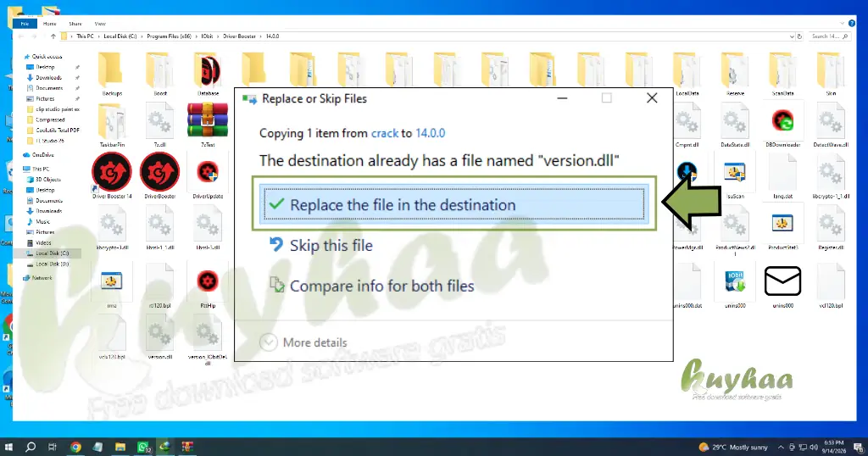Select the version_IObitDel.dll file
The width and height of the screenshot is (868, 456).
click(208, 341)
